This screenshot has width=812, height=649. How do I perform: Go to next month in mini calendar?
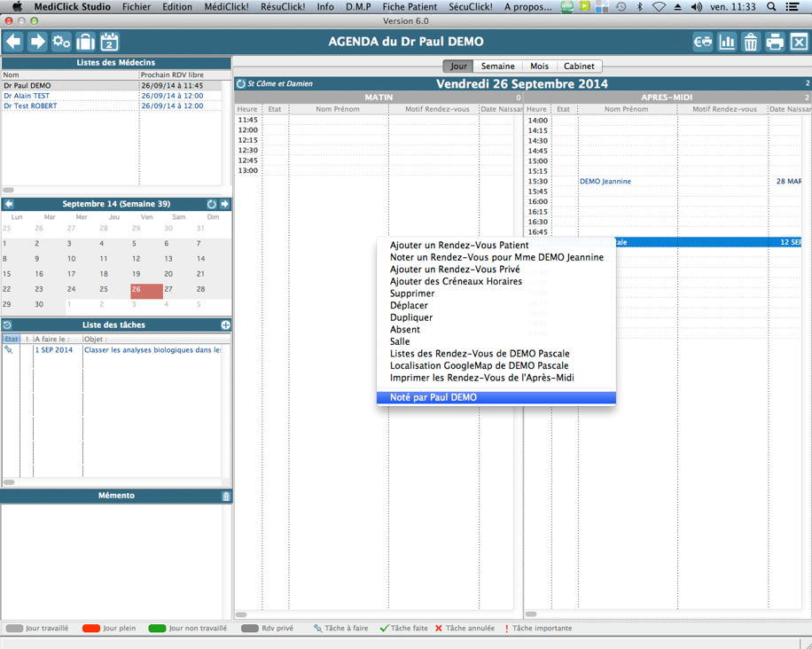(x=224, y=204)
